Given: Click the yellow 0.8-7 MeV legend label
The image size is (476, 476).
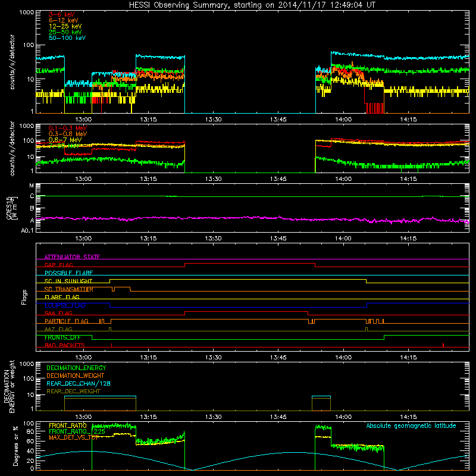Looking at the screenshot, I should point(65,140).
